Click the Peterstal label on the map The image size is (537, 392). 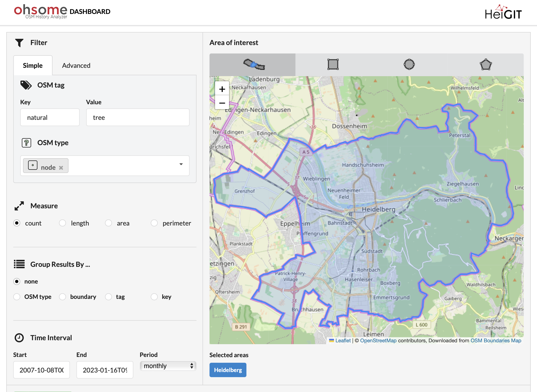(459, 135)
